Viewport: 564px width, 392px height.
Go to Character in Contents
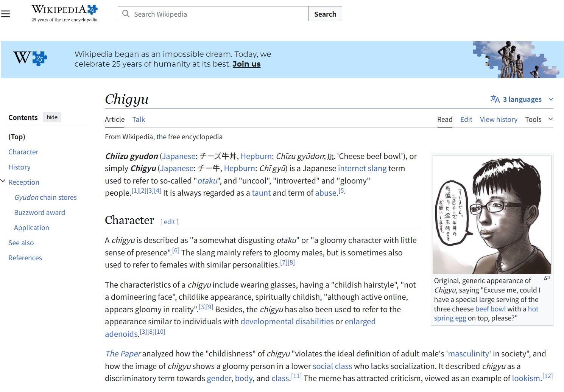click(x=23, y=152)
